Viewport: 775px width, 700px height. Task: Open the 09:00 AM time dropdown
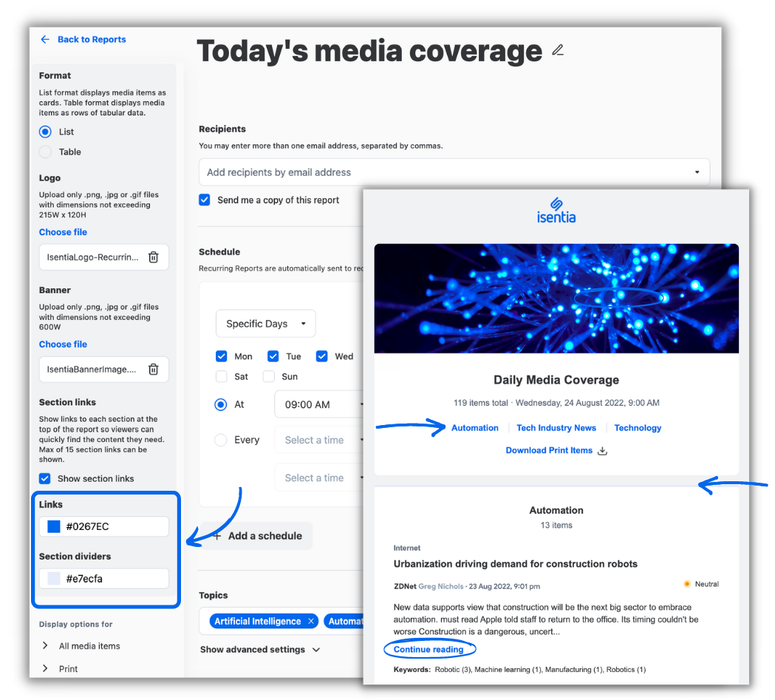click(319, 404)
